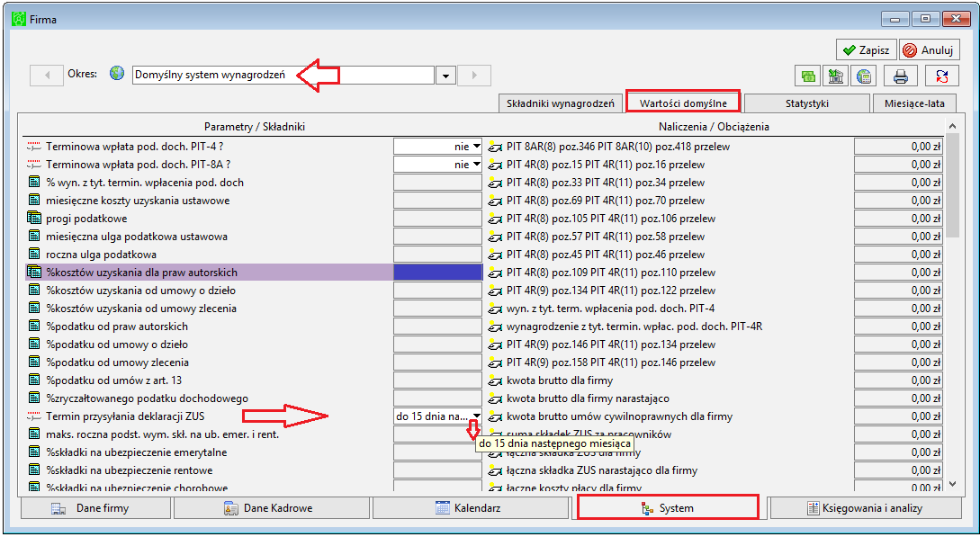Select row '%kosztów uzyskania od umowy zlecenia'

(x=210, y=309)
